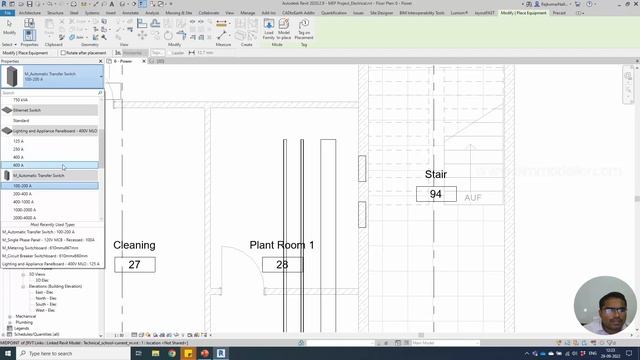The image size is (640, 360).
Task: Click the Tag on Placement icon
Action: point(304,24)
